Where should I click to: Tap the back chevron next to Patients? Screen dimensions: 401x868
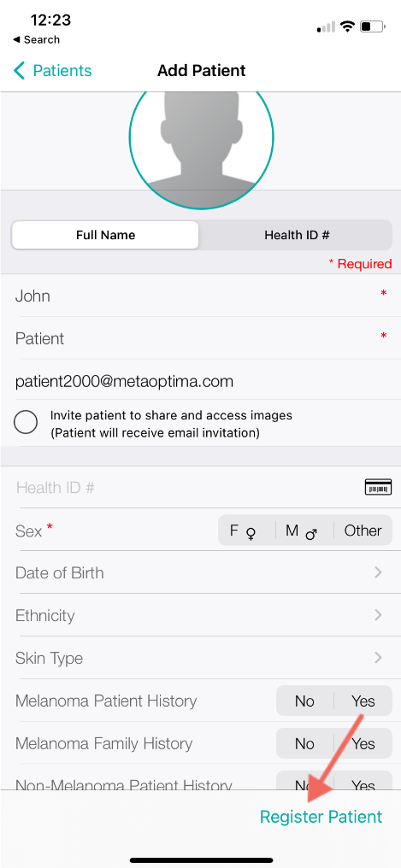click(x=20, y=71)
